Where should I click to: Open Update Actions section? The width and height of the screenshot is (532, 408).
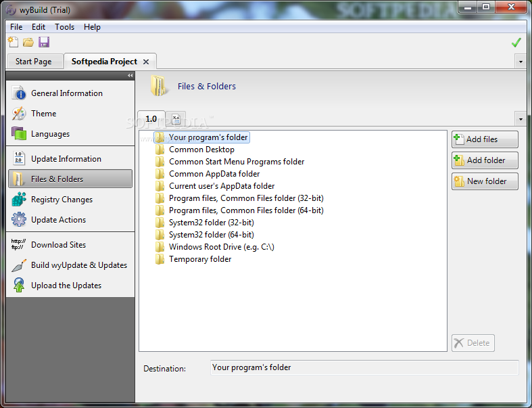[x=70, y=220]
